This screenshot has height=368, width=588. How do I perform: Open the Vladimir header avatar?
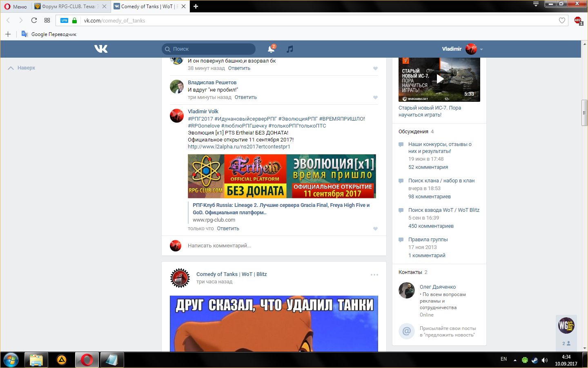(471, 49)
